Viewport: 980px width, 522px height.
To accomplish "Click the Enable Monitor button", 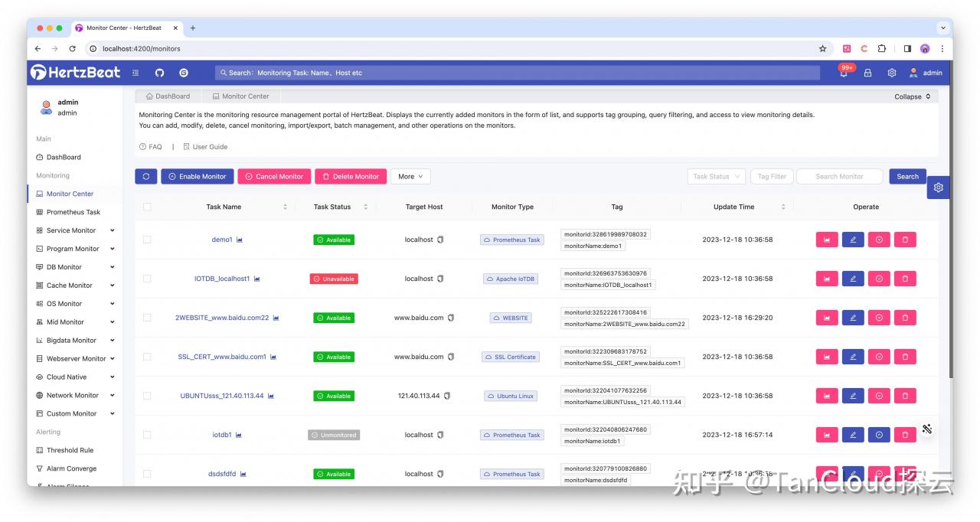I will click(198, 176).
